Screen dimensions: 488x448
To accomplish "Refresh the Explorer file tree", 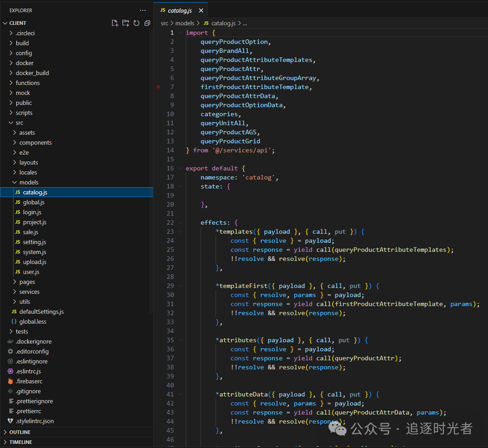I will [136, 23].
